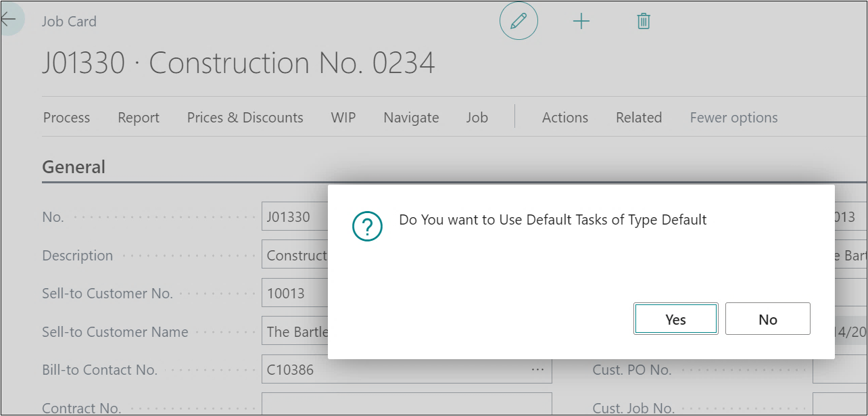Click the back arrow icon

(x=9, y=20)
